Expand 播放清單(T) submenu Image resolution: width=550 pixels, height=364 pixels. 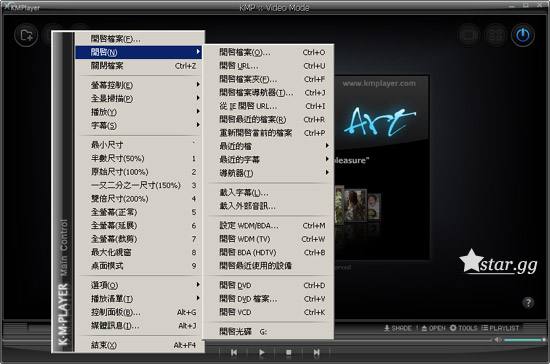[140, 298]
